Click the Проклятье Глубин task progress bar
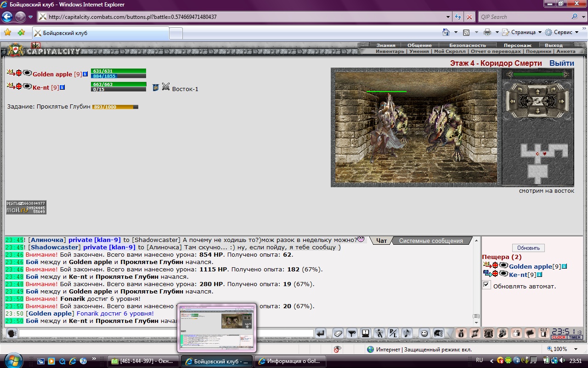This screenshot has width=588, height=368. coord(115,107)
